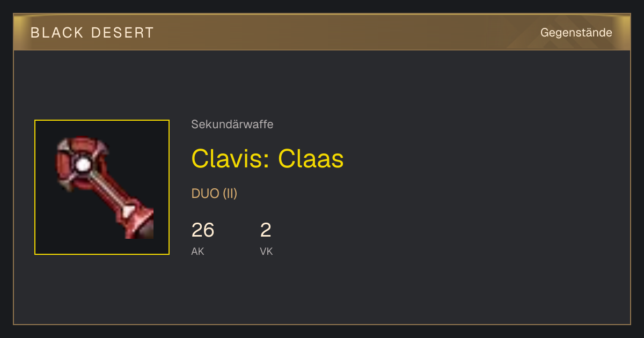Image resolution: width=644 pixels, height=338 pixels.
Task: Open the Gegenstände link in header
Action: pyautogui.click(x=576, y=33)
